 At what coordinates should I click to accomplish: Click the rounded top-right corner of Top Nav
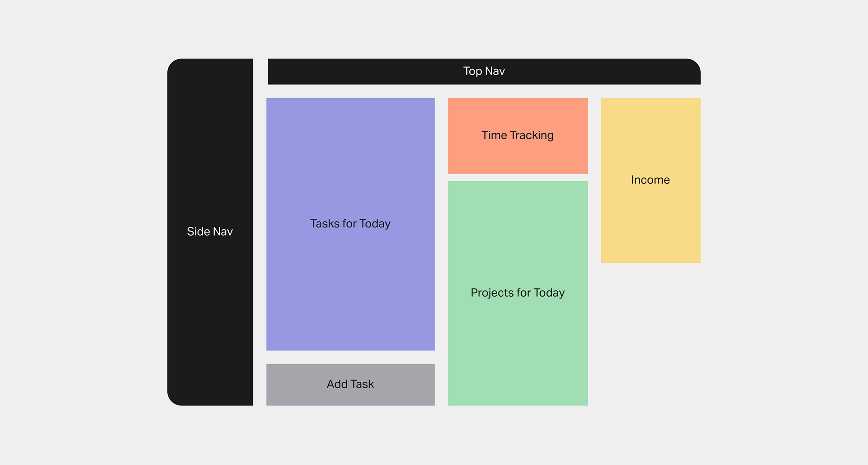(x=694, y=65)
